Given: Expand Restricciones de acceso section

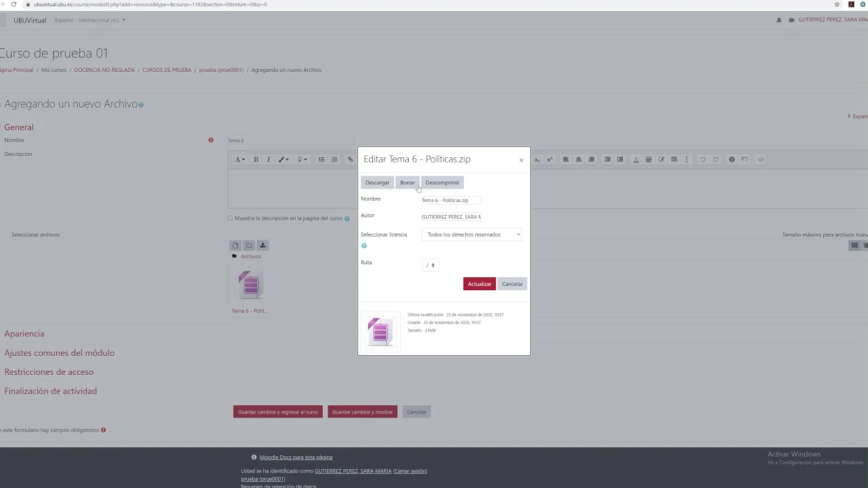Looking at the screenshot, I should [x=49, y=372].
